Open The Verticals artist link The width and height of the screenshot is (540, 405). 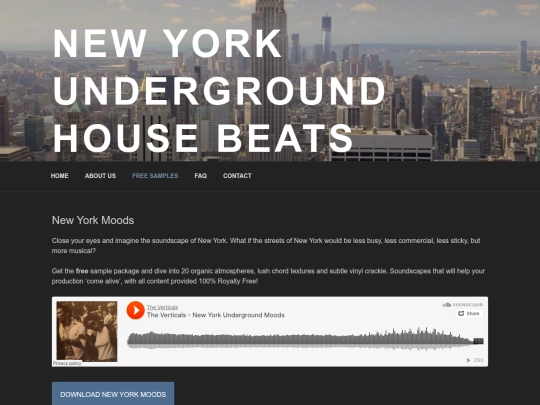pyautogui.click(x=162, y=307)
